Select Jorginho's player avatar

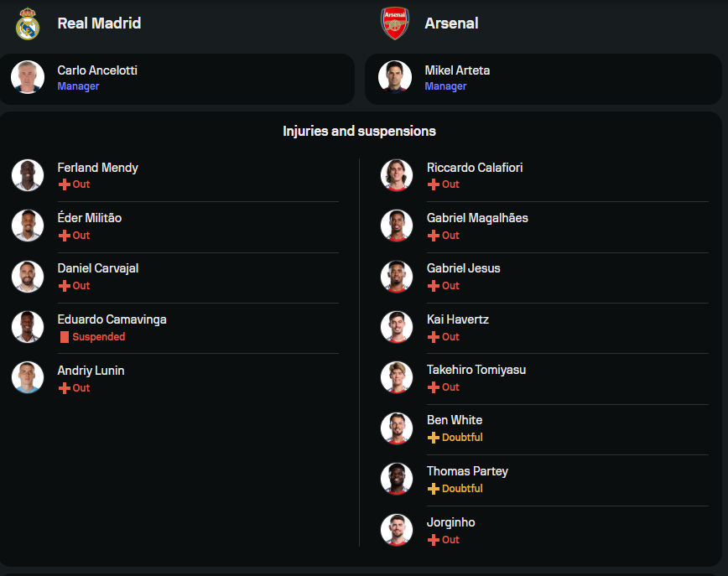397,530
